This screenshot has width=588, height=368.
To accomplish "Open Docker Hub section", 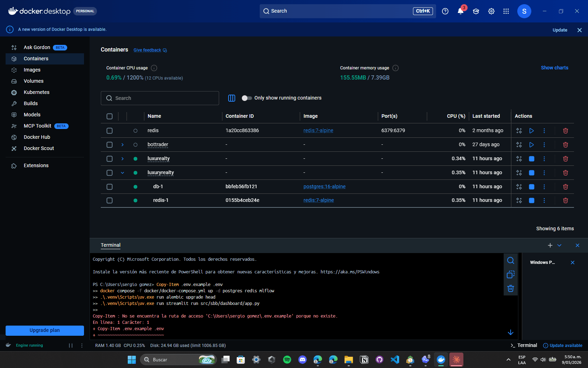I will pos(45,137).
